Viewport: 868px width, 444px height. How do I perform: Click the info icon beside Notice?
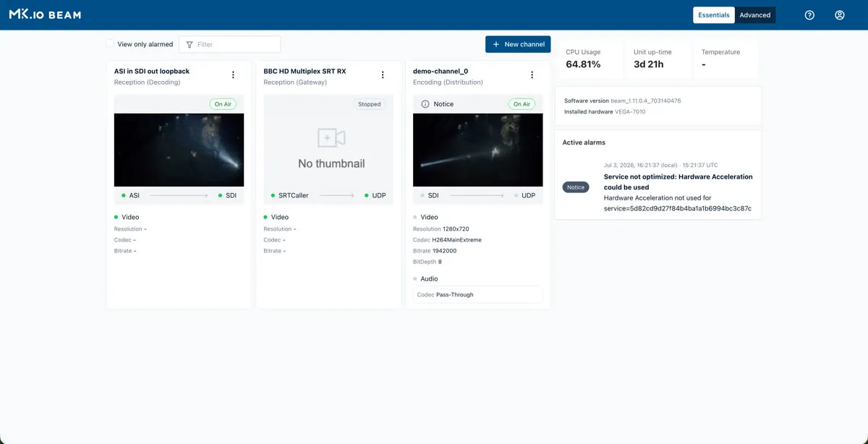tap(425, 104)
